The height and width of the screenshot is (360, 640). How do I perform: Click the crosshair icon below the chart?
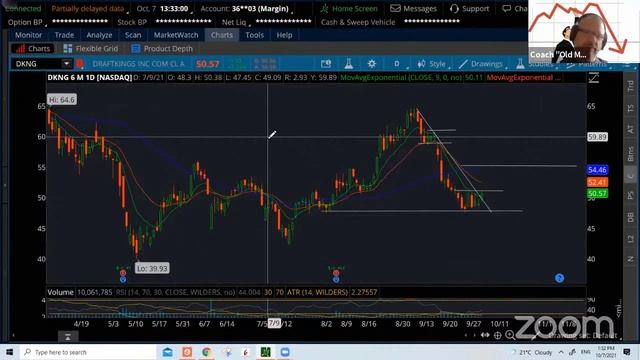(498, 335)
